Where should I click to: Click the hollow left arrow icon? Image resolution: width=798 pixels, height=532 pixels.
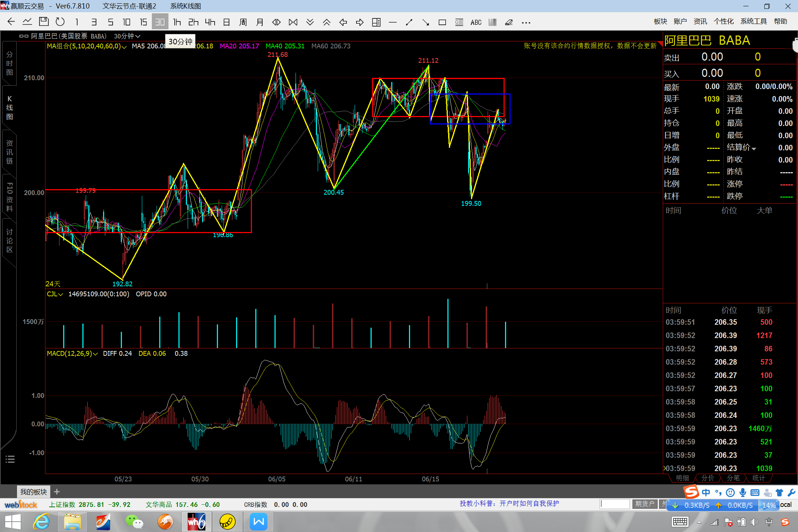tap(343, 22)
